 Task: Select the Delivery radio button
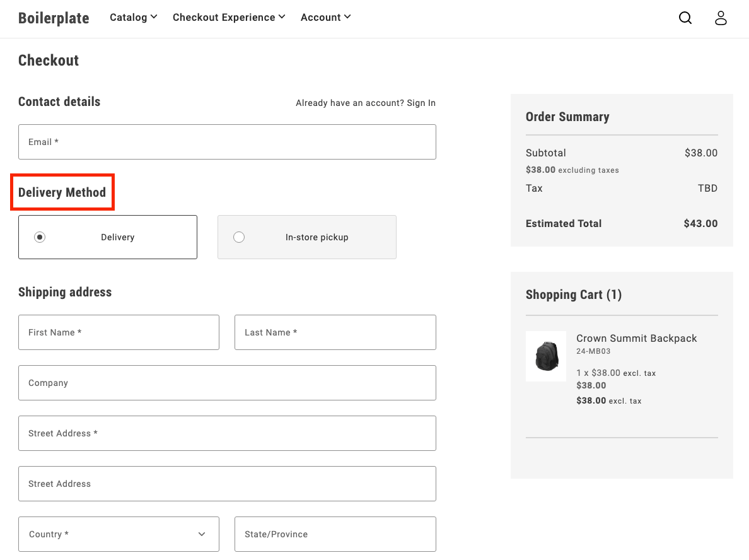(40, 237)
